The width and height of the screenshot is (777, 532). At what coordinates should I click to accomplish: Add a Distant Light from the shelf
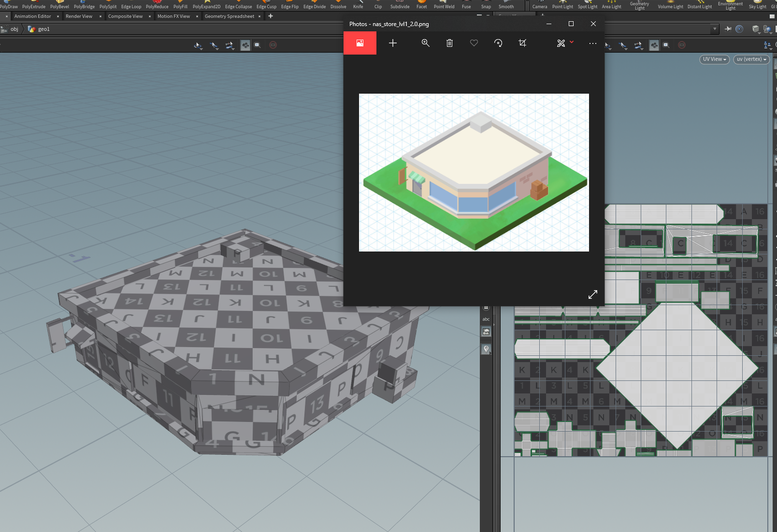(x=700, y=5)
